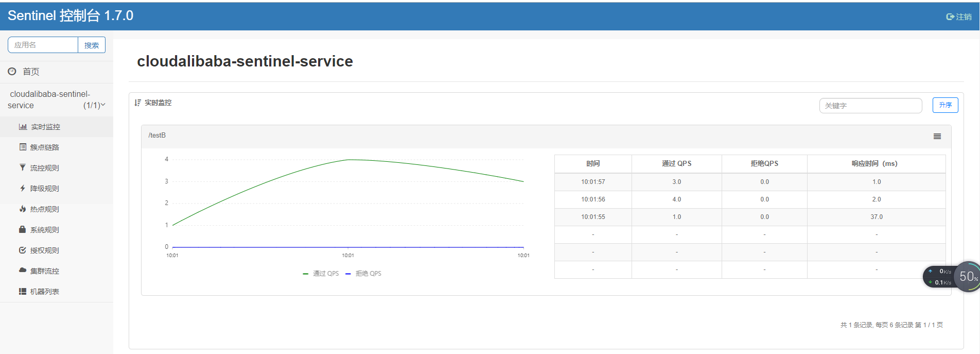This screenshot has width=980, height=354.
Task: Open the 降级规则 sidebar menu item
Action: [57, 189]
